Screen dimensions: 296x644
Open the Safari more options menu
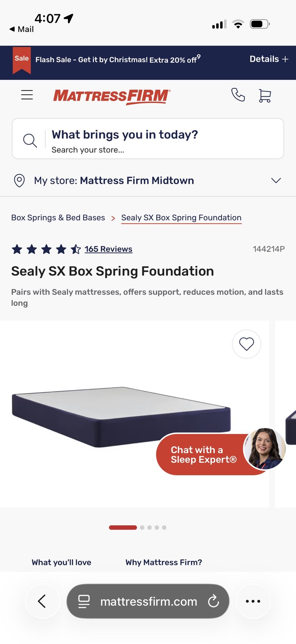tap(253, 601)
